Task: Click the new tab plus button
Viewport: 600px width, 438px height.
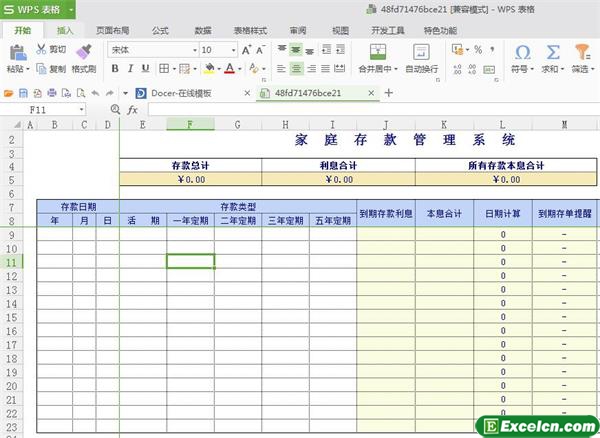Action: [389, 93]
